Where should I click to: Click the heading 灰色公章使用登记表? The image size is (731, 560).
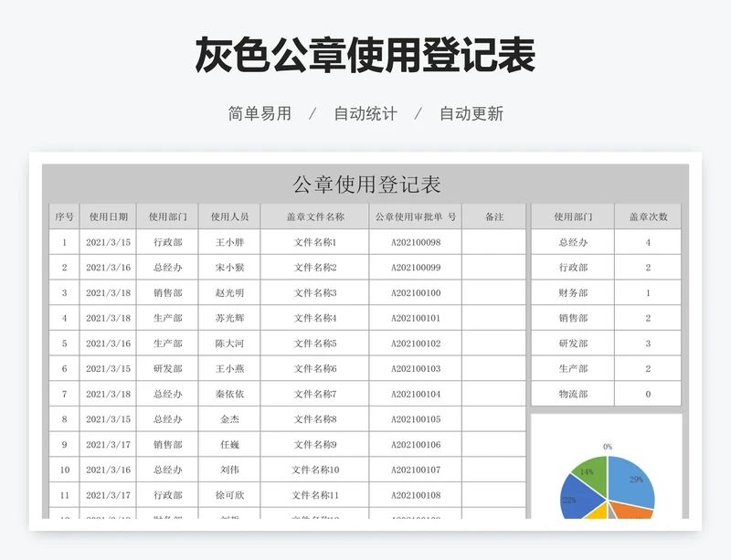(365, 55)
